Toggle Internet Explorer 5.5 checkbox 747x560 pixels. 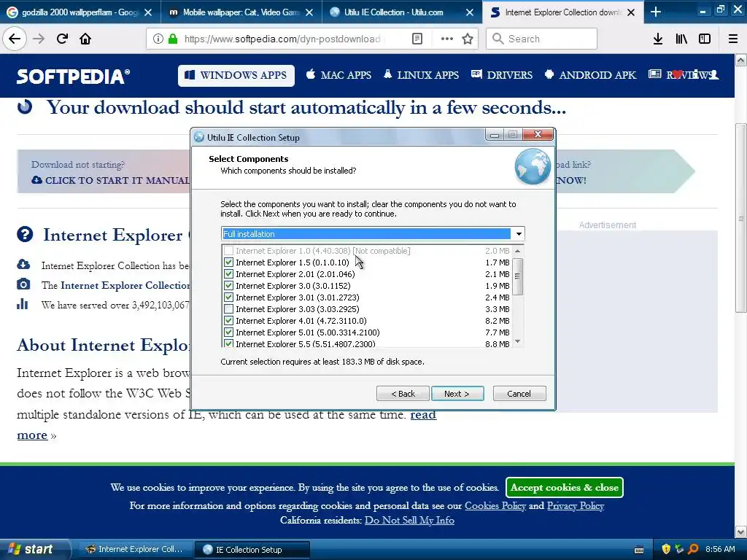228,343
